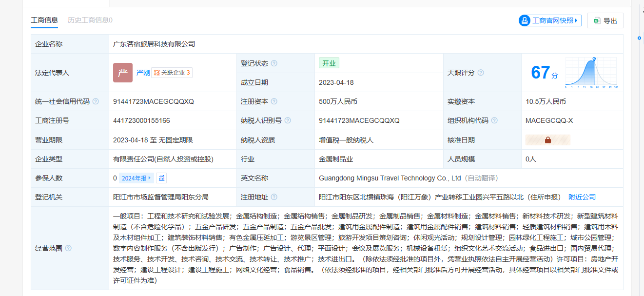Open the 工商官网快照 snapshot dropdown

coord(550,20)
